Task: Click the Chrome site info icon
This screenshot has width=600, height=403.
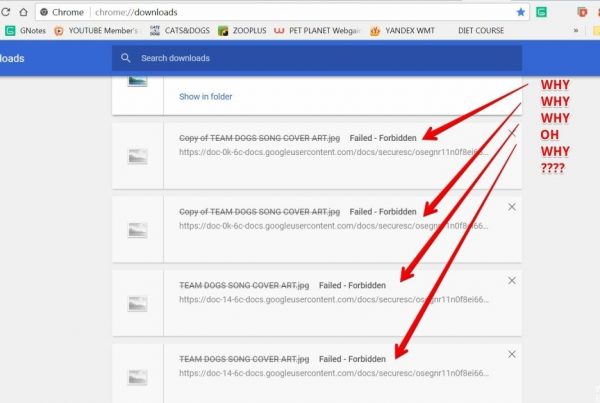Action: [44, 12]
